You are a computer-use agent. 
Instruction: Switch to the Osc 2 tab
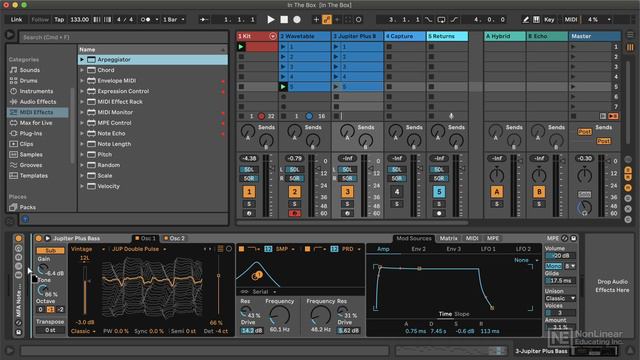point(174,238)
